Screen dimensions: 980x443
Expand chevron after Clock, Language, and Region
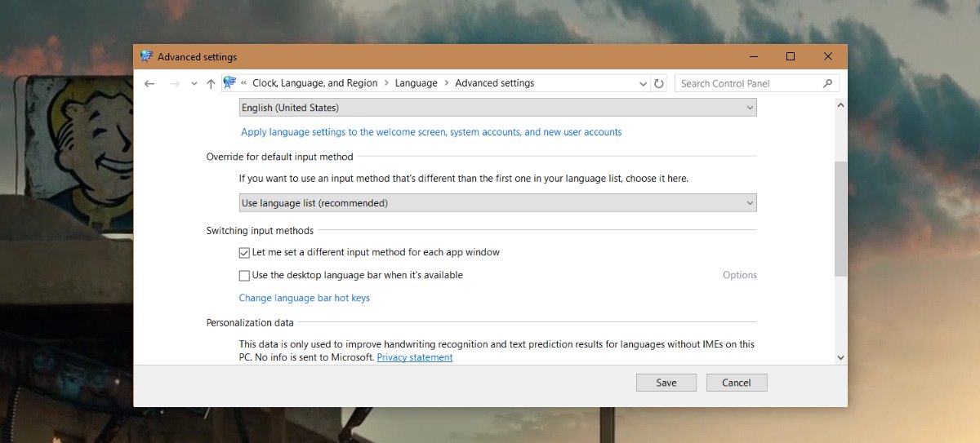[x=386, y=83]
